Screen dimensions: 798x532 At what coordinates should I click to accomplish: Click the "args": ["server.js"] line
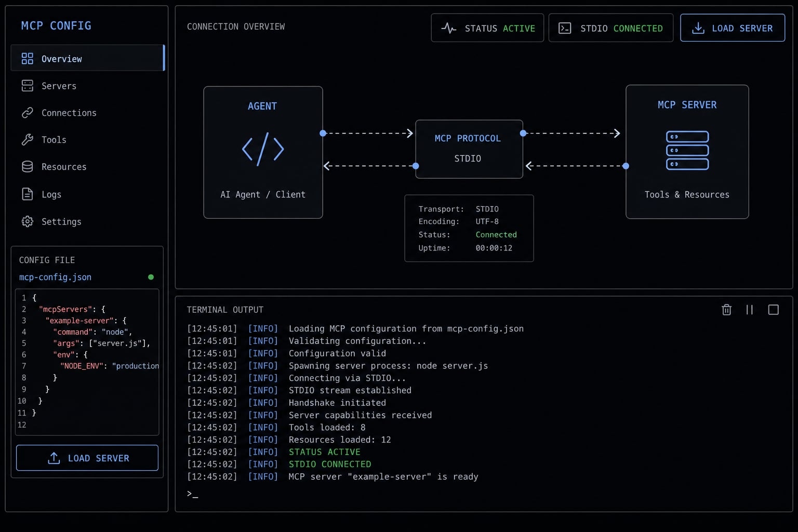tap(102, 343)
